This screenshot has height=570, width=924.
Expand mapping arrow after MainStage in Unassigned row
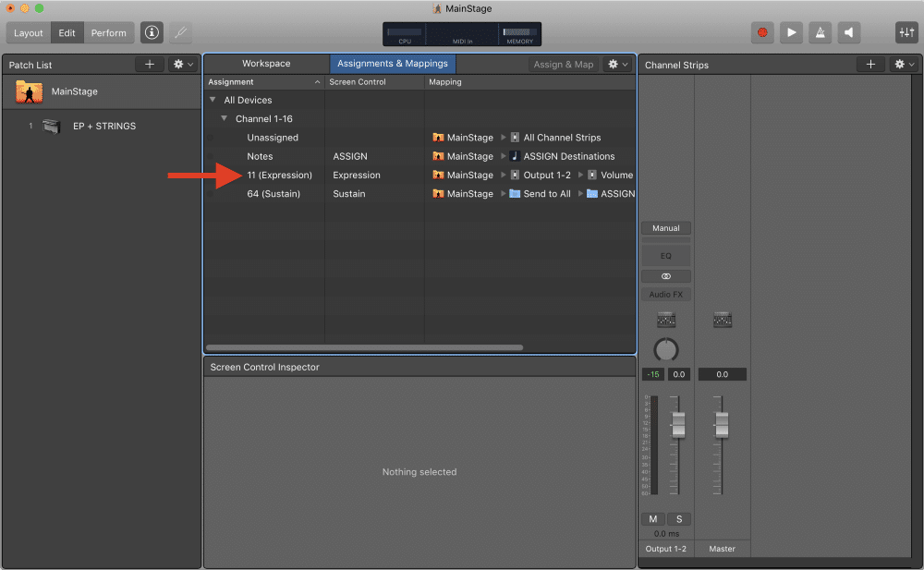tap(504, 138)
